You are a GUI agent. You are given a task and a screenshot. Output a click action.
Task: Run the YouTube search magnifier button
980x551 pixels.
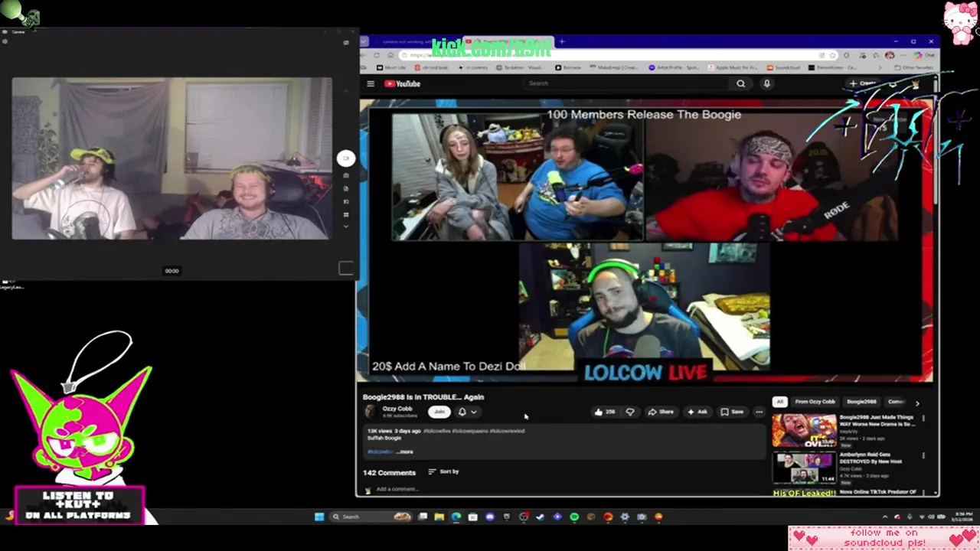pos(740,83)
